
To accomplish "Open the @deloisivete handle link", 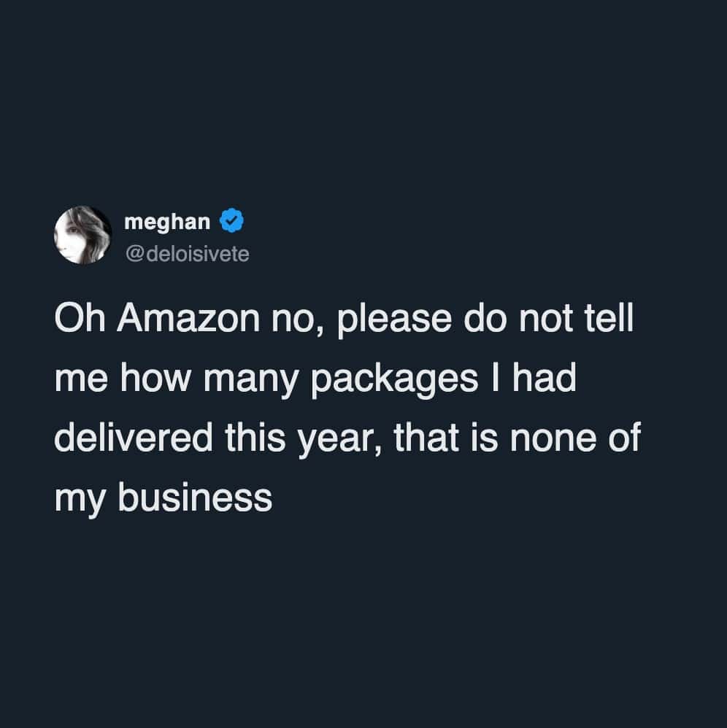I will [187, 254].
